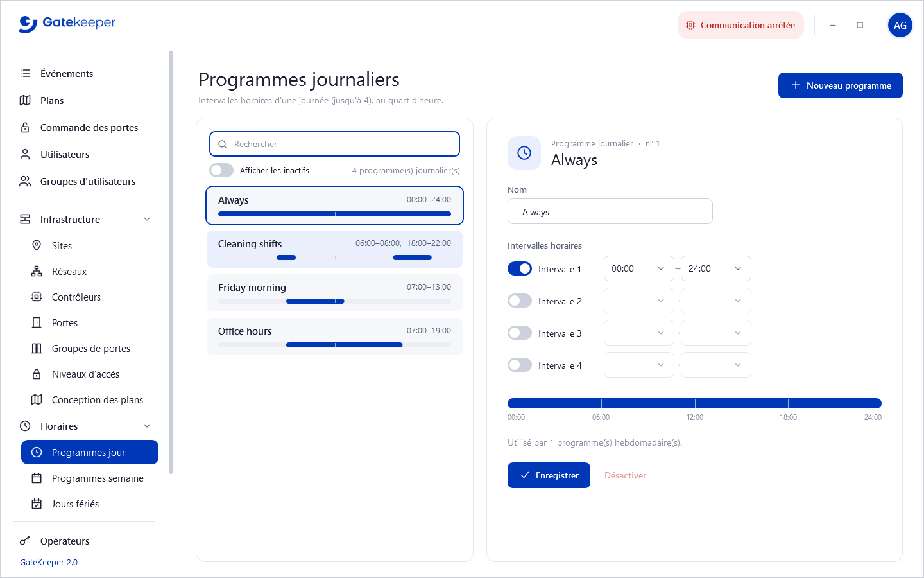This screenshot has width=924, height=578.
Task: Select Programmes jour menu item
Action: coord(90,452)
